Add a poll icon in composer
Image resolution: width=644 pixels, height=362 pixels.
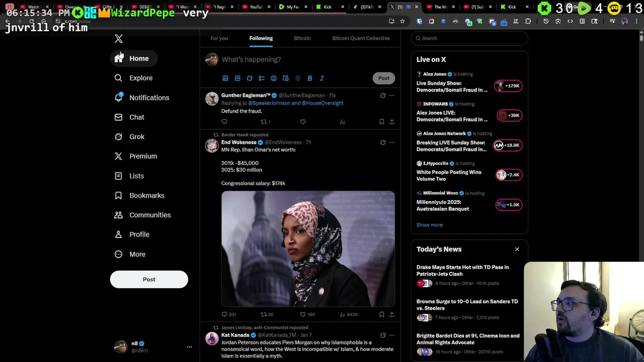262,78
